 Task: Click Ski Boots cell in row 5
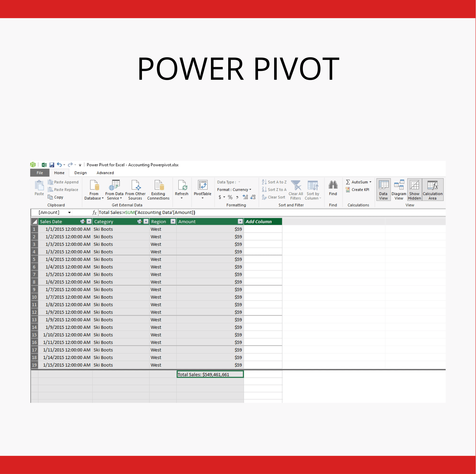pos(121,259)
